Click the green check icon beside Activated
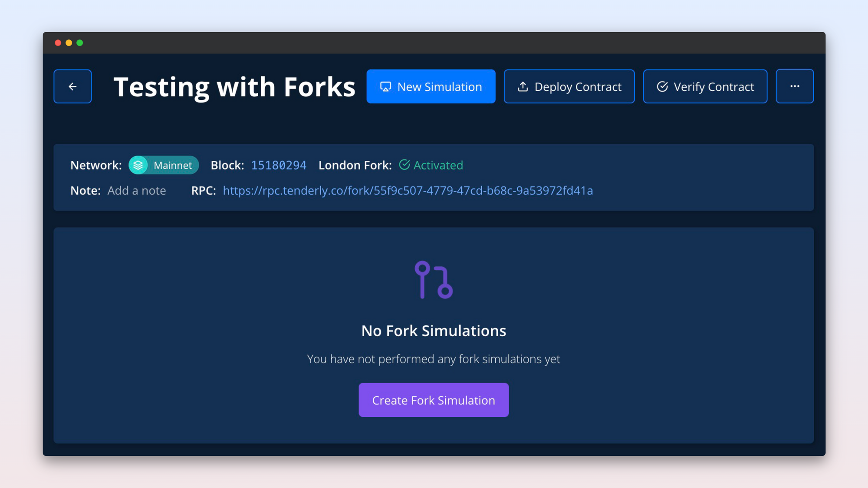 tap(404, 165)
